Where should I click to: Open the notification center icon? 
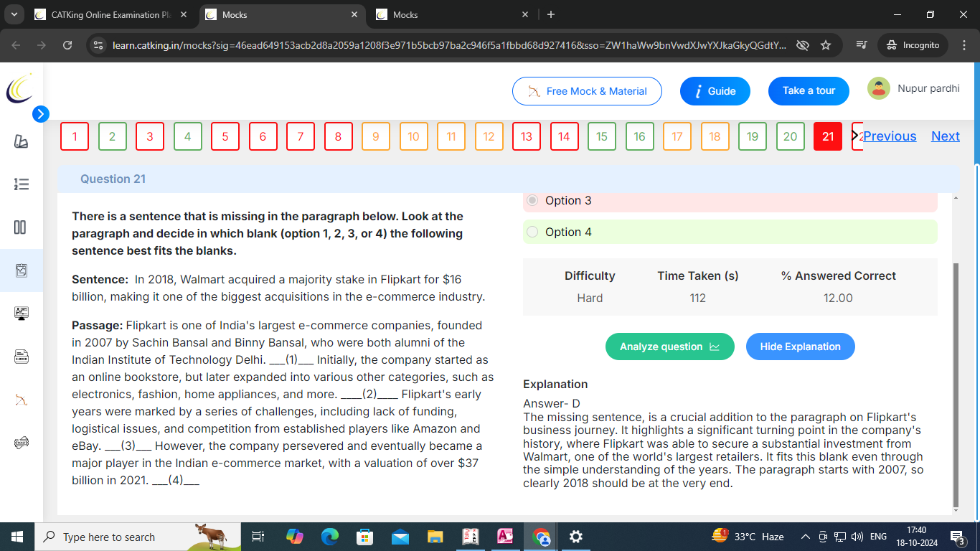pyautogui.click(x=957, y=537)
